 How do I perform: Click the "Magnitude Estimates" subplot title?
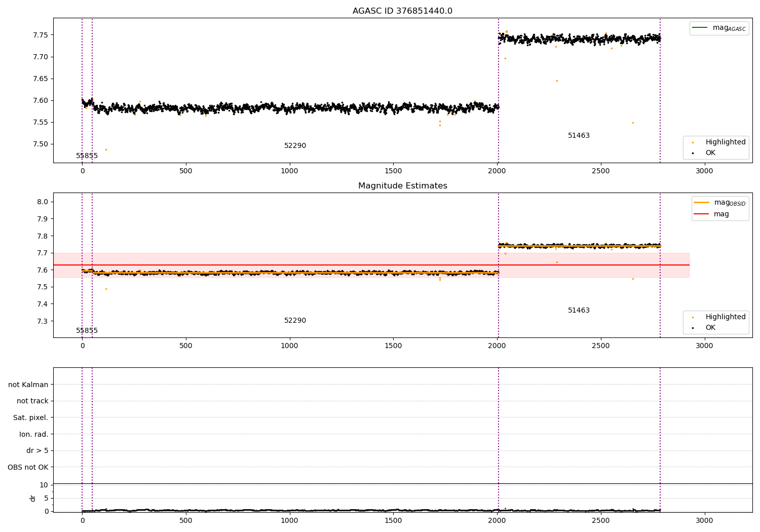point(402,186)
